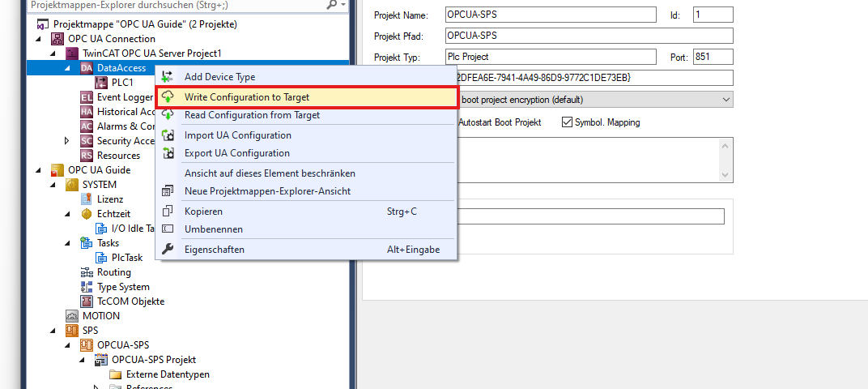The height and width of the screenshot is (389, 868).
Task: Select the OPCUA-SPS tree item
Action: pyautogui.click(x=123, y=345)
